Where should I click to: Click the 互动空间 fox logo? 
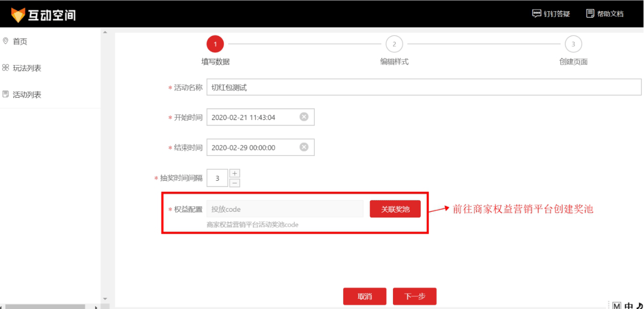18,15
